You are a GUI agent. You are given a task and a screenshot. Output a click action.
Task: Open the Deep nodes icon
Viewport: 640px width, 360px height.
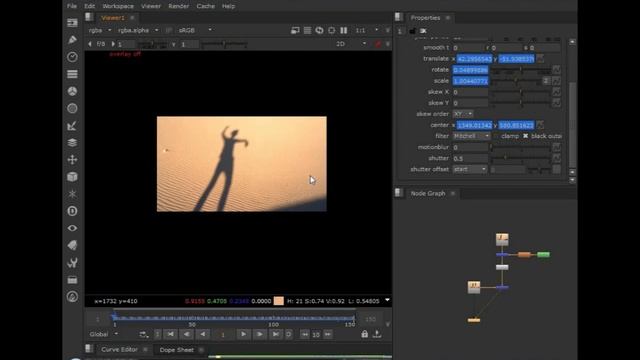tap(72, 211)
